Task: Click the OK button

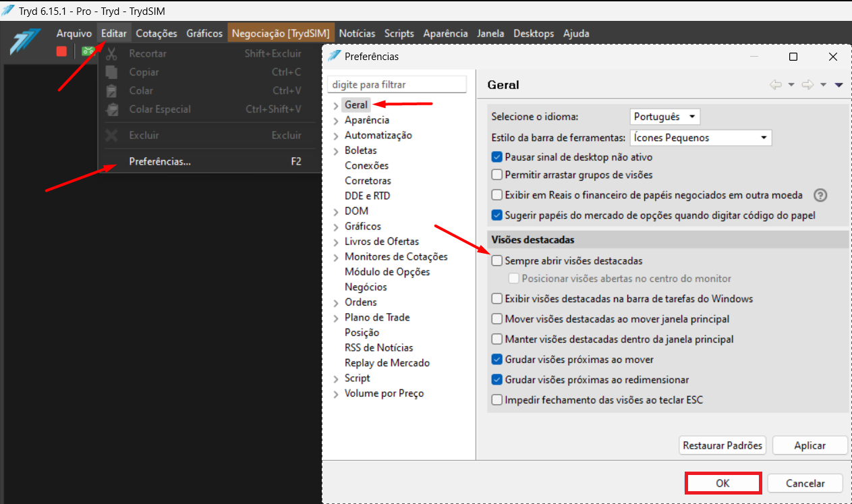Action: [723, 483]
